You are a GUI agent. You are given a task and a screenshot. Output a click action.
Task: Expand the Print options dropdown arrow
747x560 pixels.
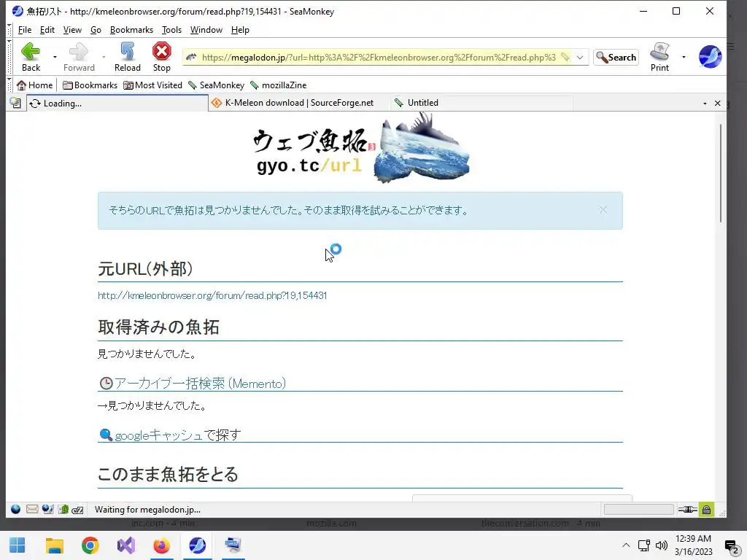(x=684, y=57)
